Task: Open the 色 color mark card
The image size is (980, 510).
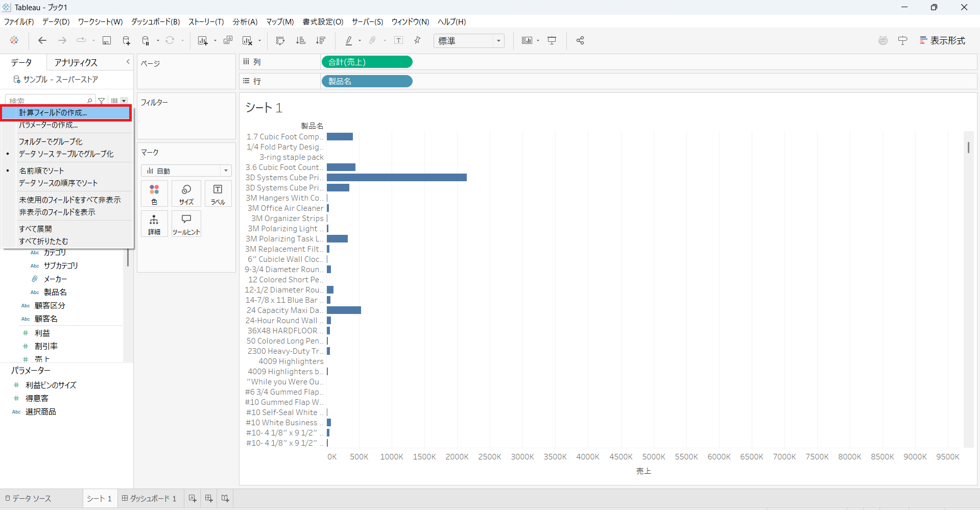Action: click(x=154, y=194)
